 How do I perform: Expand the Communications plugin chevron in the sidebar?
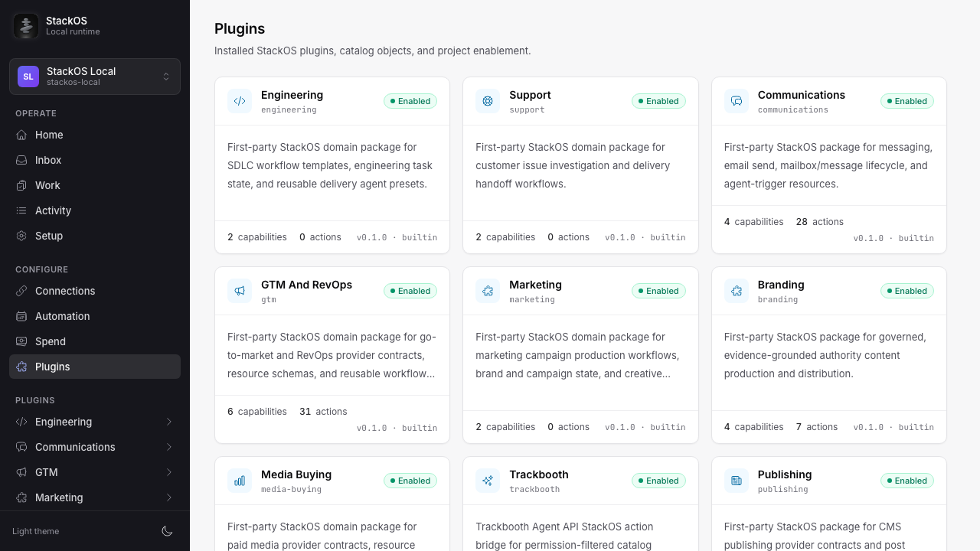pos(168,447)
